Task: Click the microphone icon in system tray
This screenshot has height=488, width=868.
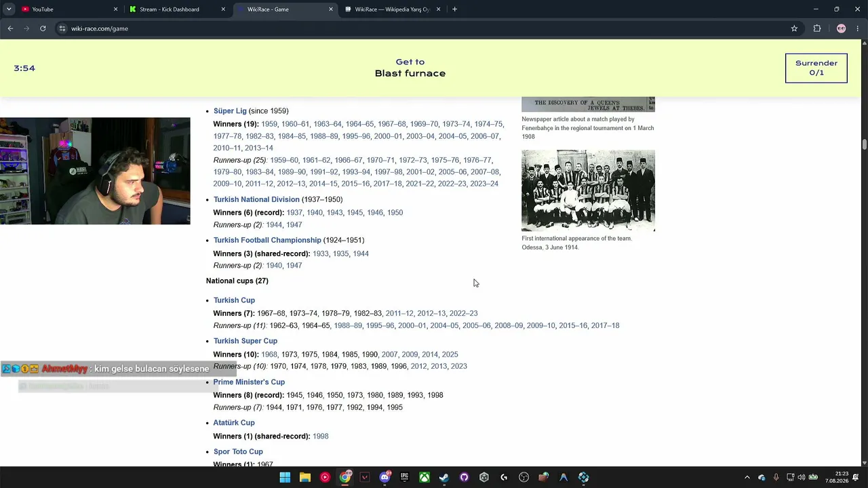Action: tap(776, 477)
